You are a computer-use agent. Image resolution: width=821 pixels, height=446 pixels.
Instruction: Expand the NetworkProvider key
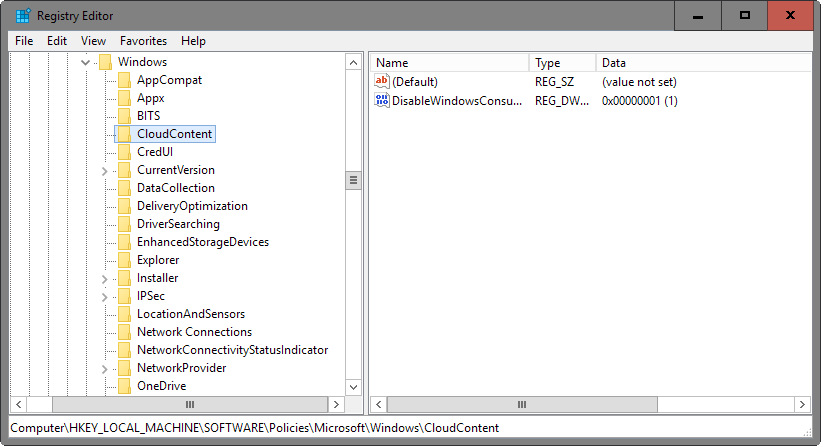104,368
